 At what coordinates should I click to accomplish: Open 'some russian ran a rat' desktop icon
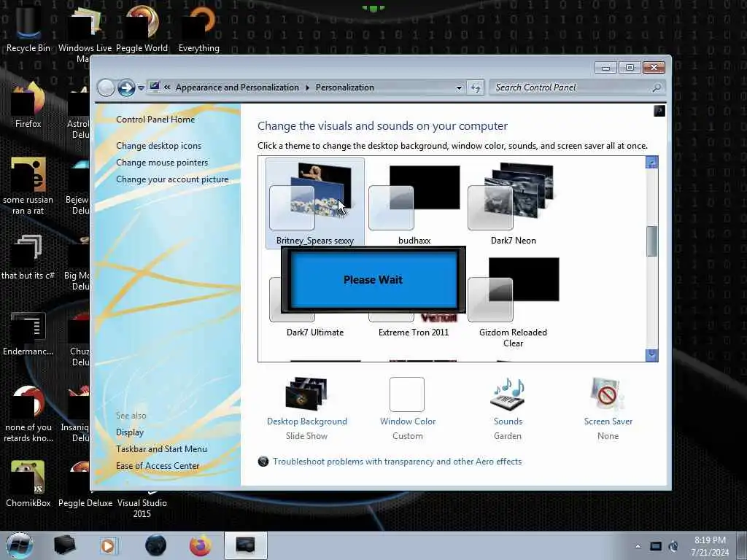[28, 186]
